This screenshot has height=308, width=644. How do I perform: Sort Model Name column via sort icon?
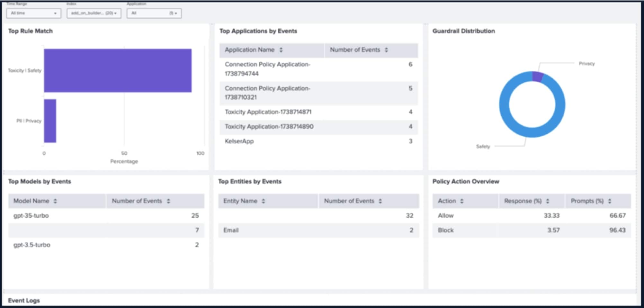pos(55,201)
